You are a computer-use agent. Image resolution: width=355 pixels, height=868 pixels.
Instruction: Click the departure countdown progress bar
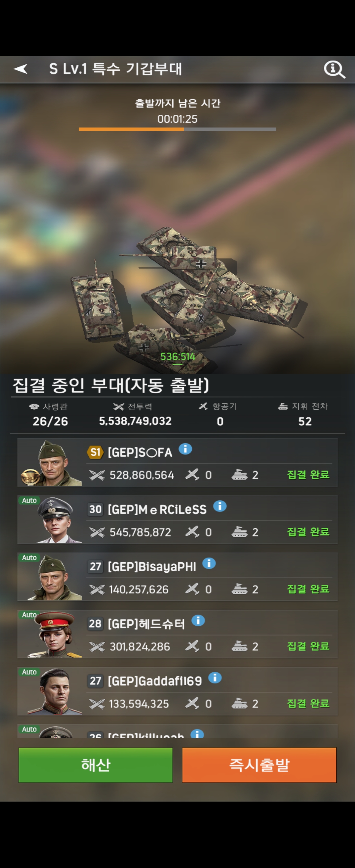click(177, 129)
